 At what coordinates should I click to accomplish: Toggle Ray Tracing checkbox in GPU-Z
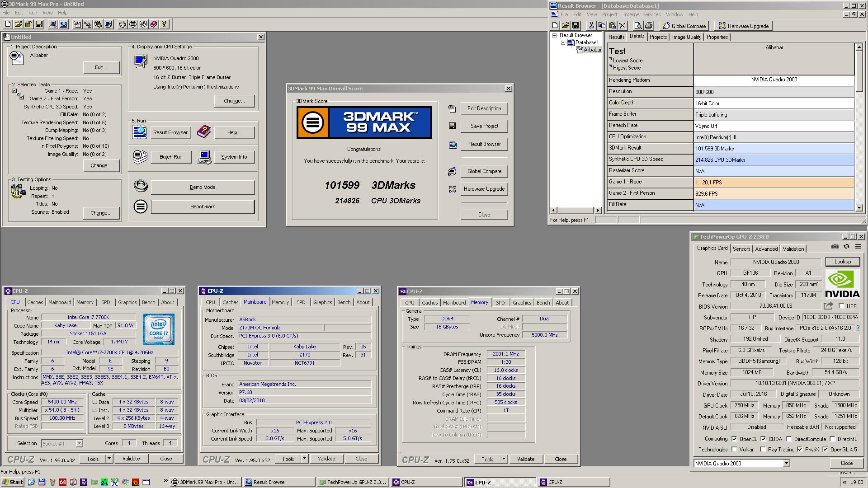tap(763, 450)
